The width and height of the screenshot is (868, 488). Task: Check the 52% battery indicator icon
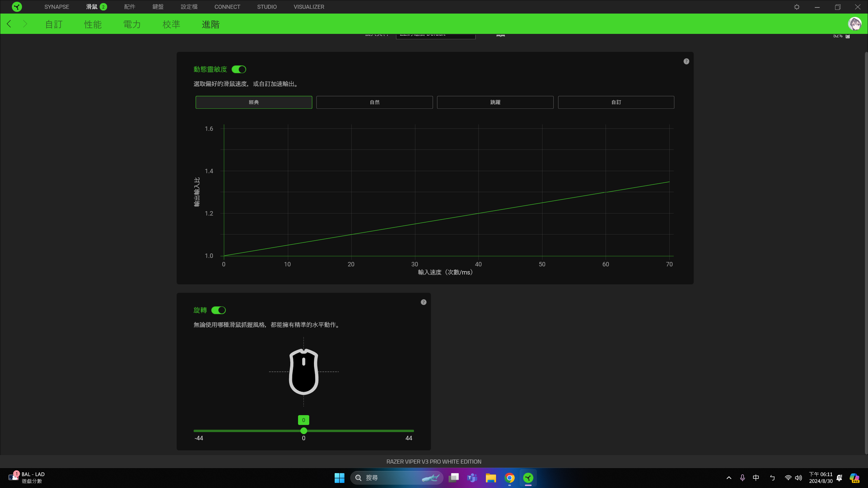click(848, 35)
